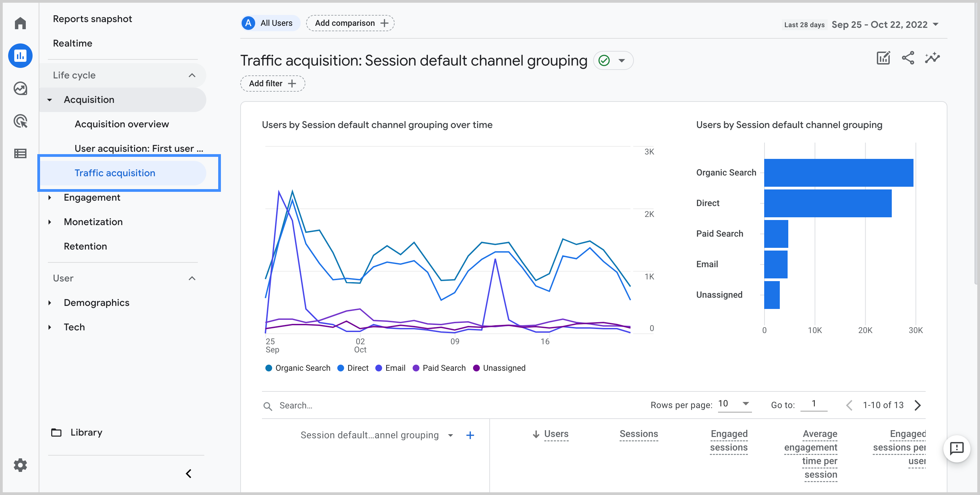Open the Realtime report
980x495 pixels.
pyautogui.click(x=72, y=43)
